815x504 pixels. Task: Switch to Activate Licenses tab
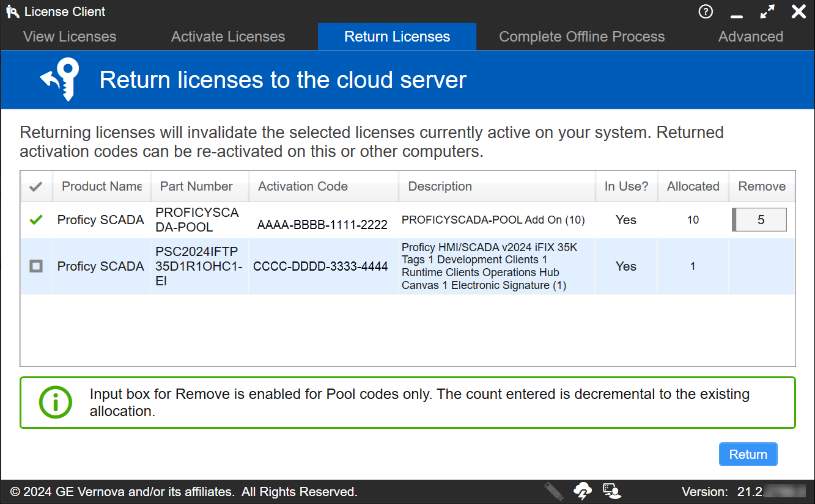228,37
